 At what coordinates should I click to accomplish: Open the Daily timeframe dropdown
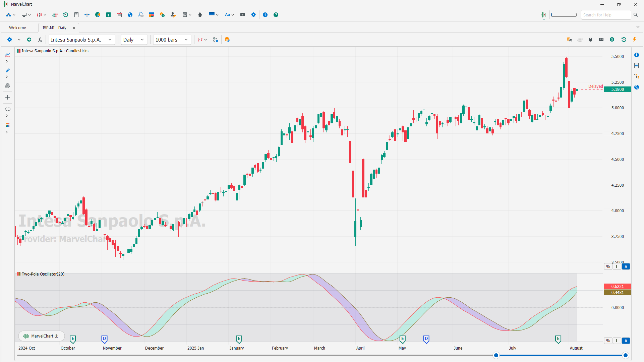[134, 40]
